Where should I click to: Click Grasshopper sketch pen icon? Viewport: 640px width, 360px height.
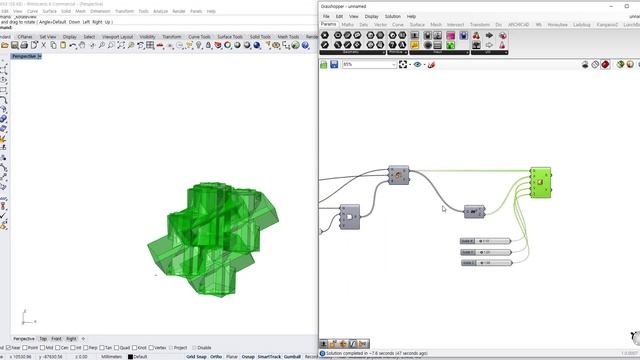click(x=431, y=64)
